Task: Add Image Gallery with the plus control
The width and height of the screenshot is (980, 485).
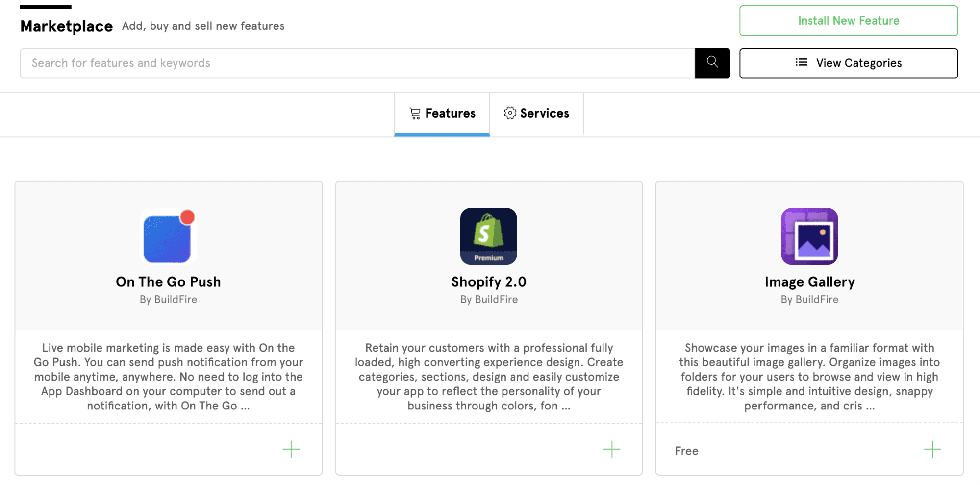Action: point(932,449)
